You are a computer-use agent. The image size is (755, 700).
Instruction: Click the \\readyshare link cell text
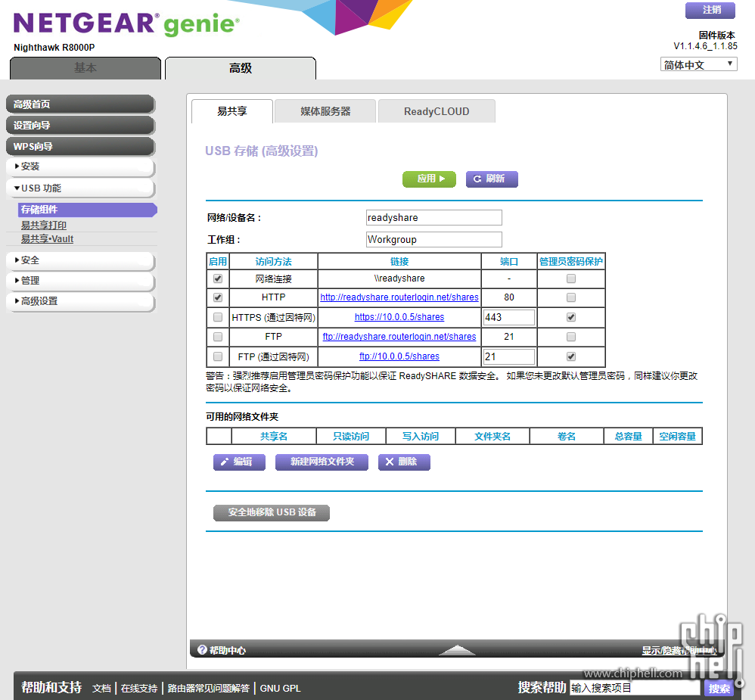point(399,278)
